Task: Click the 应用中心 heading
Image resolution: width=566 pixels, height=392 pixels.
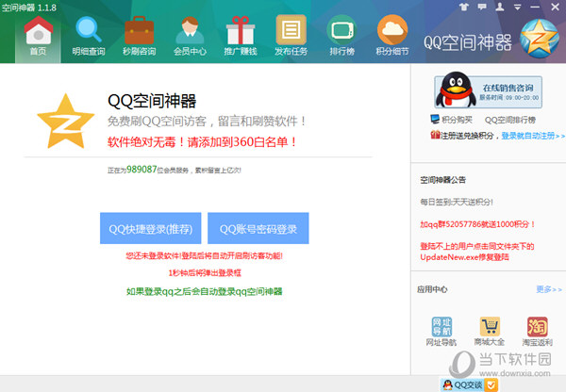Action: pyautogui.click(x=432, y=289)
